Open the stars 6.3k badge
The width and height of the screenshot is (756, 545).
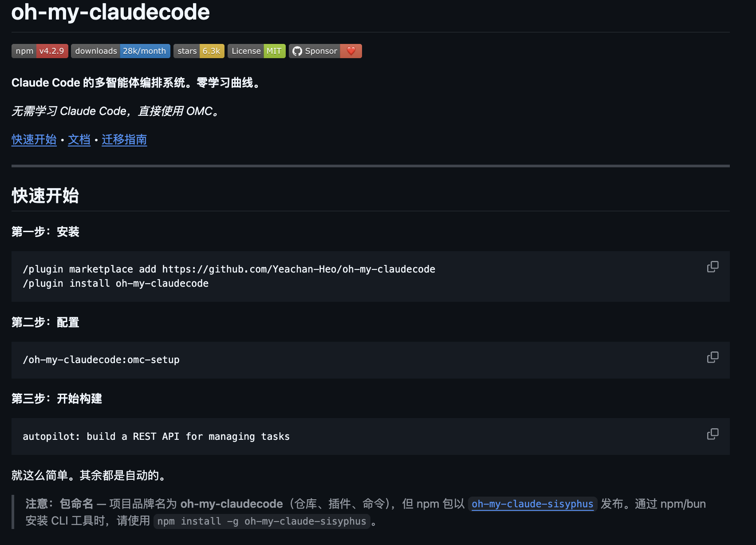coord(199,51)
